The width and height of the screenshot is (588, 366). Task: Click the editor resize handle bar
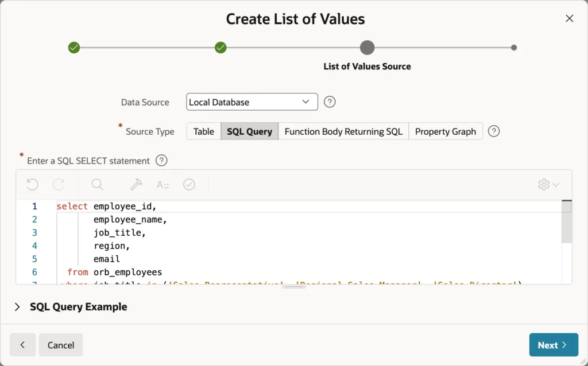click(x=294, y=286)
